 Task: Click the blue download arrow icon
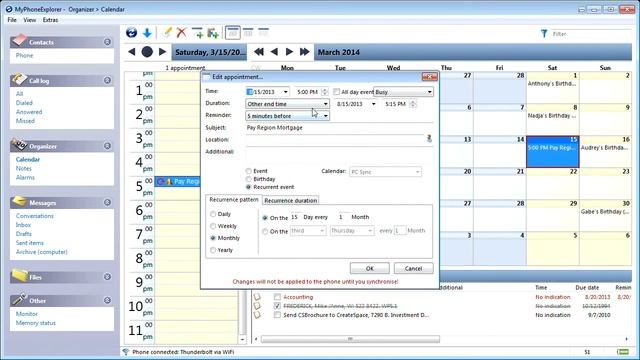tap(147, 33)
